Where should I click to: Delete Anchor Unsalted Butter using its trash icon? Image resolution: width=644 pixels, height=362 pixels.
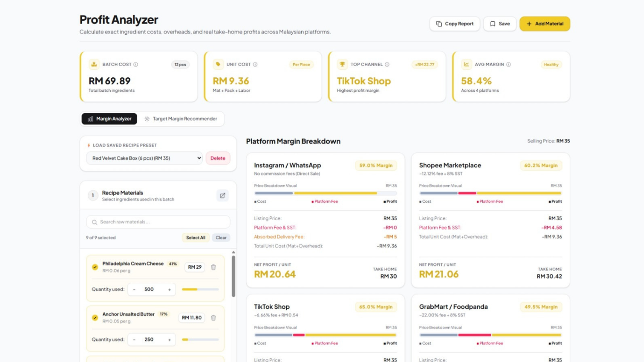[213, 318]
